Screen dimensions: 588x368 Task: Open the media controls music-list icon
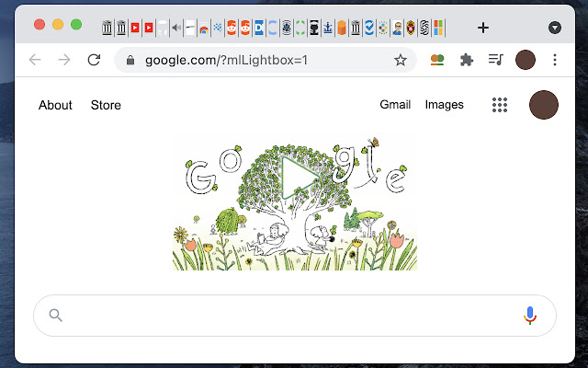coord(496,59)
